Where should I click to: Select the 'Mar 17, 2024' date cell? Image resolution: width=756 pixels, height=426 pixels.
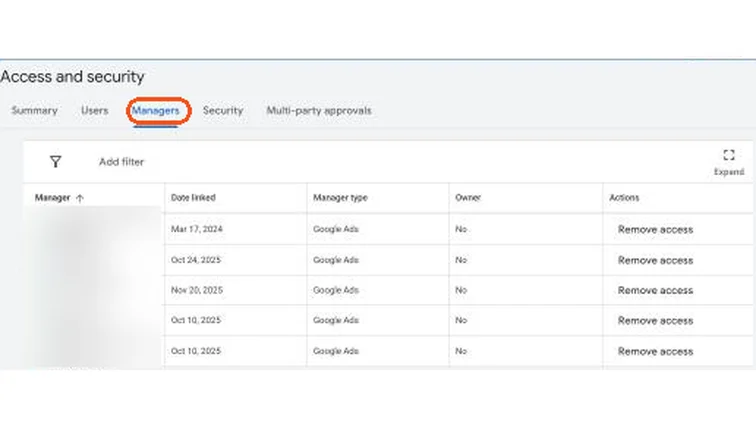(197, 229)
